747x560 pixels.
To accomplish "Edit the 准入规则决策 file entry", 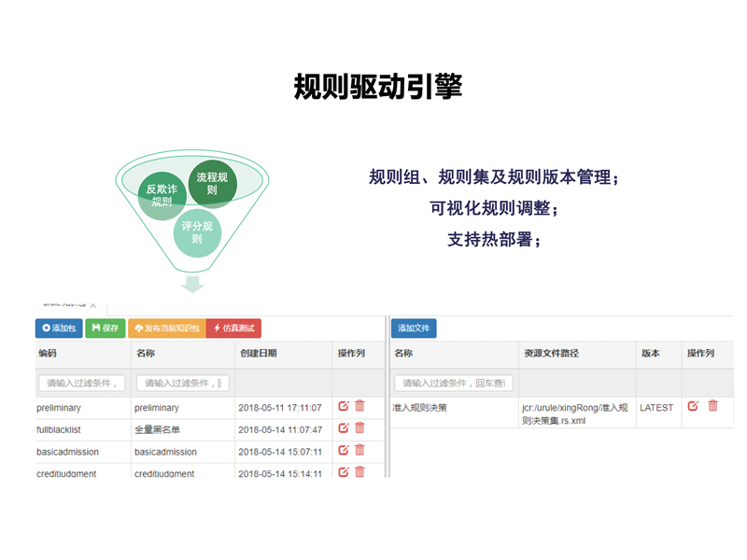I will pyautogui.click(x=693, y=406).
